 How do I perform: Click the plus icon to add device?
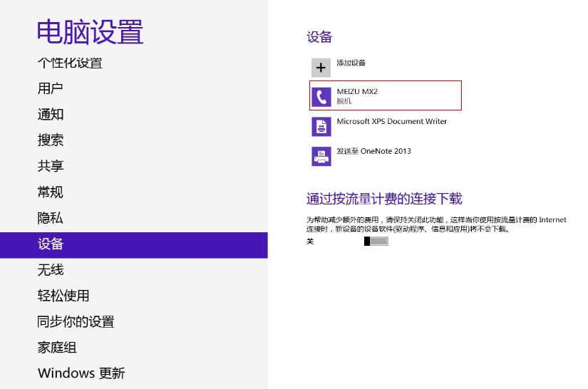click(x=321, y=68)
